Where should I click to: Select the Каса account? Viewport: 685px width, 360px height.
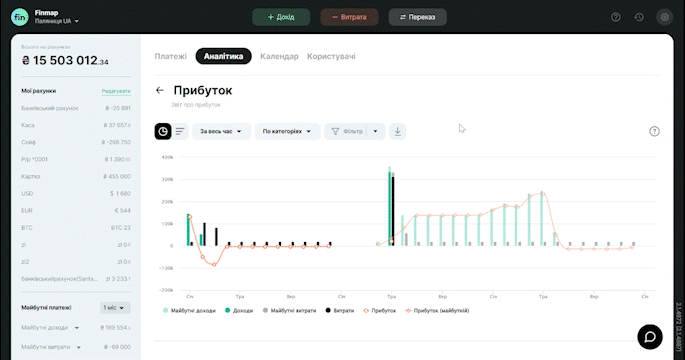point(76,125)
